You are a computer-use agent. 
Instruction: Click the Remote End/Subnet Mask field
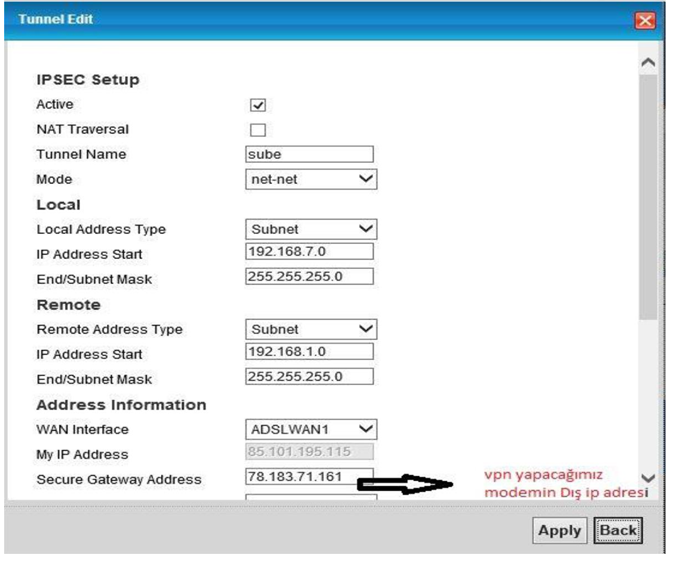(309, 376)
